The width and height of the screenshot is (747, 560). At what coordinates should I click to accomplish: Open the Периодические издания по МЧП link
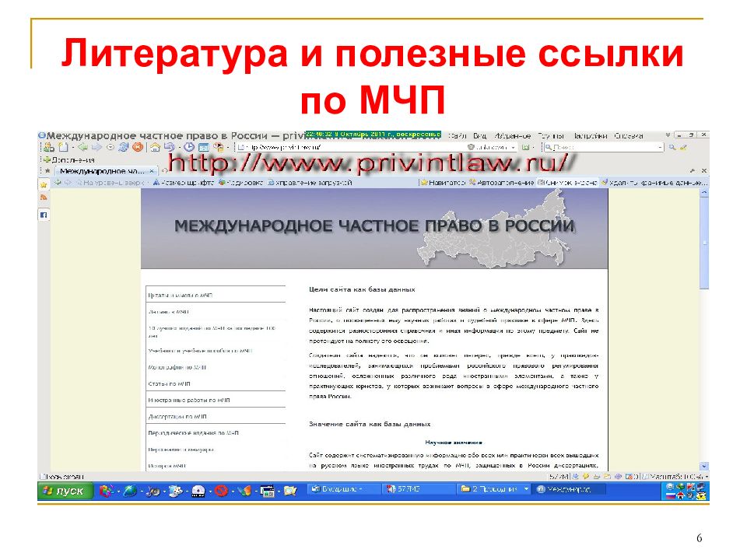[x=194, y=433]
